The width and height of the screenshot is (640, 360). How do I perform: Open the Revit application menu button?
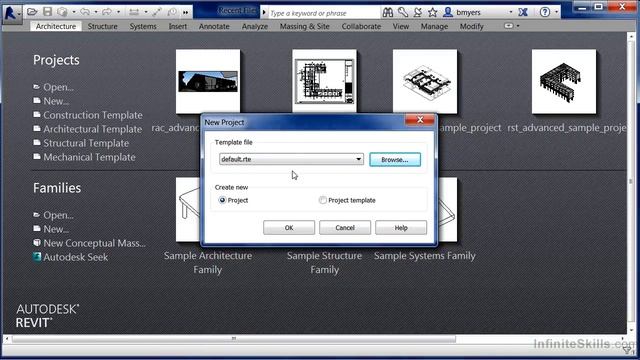tap(11, 14)
